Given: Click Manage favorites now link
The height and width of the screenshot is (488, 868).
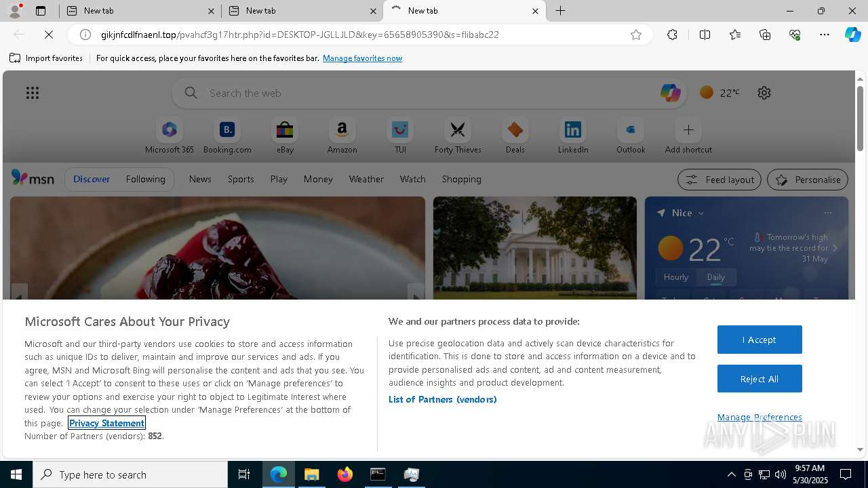Looking at the screenshot, I should (362, 58).
